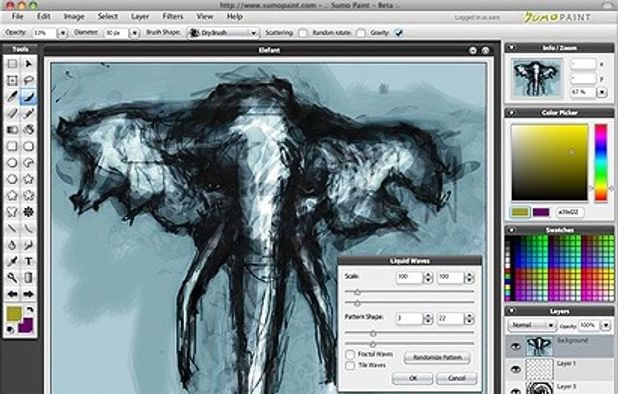Select the five-point star shape tool

(28, 179)
